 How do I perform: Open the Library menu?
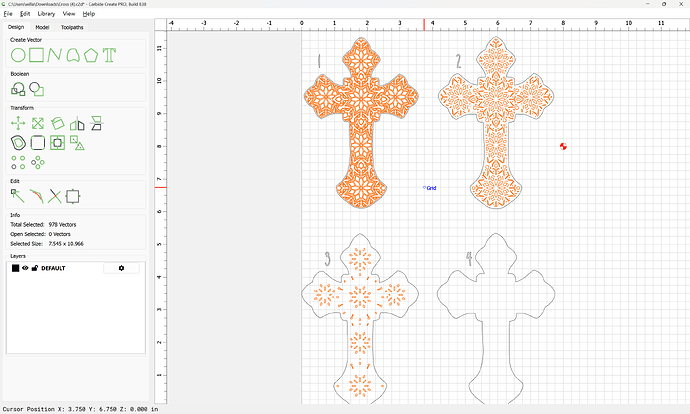point(46,14)
